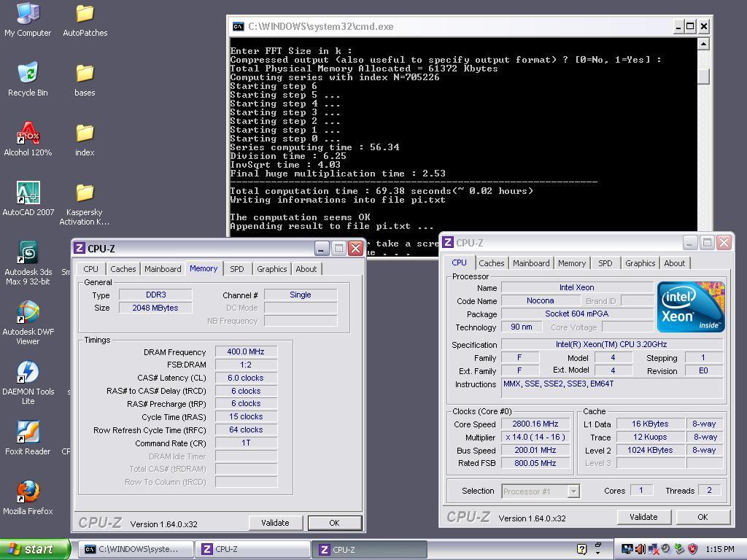Click OK in Memory CPU-Z window
Image resolution: width=747 pixels, height=560 pixels.
[x=334, y=522]
